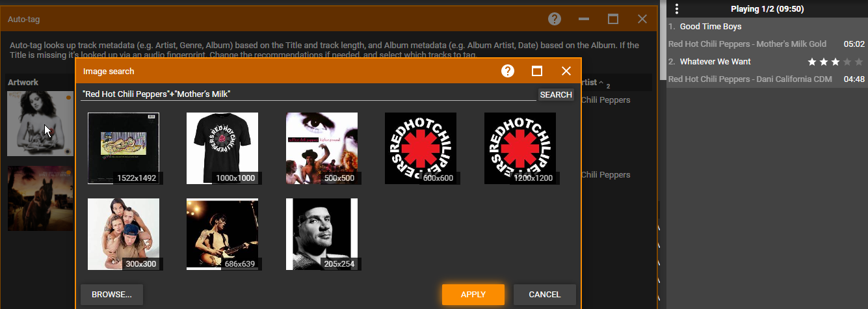This screenshot has width=868, height=309.
Task: Open help for Auto-tag window
Action: coord(555,19)
